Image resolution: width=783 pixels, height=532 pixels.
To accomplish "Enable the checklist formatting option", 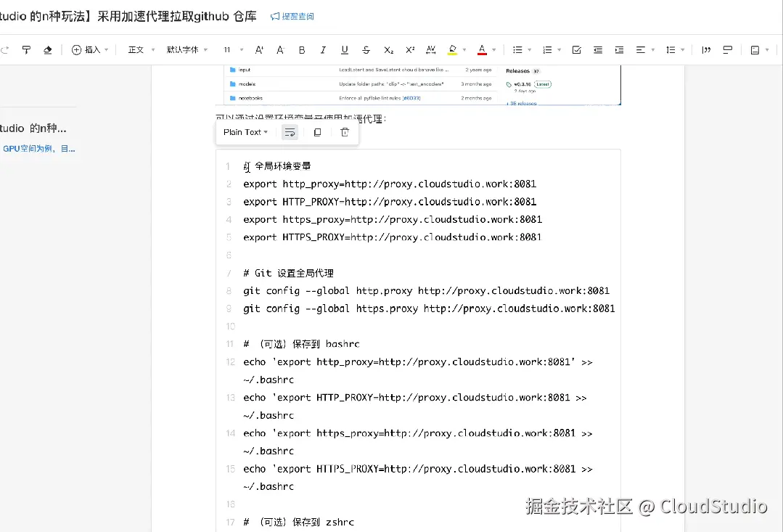I will (576, 49).
